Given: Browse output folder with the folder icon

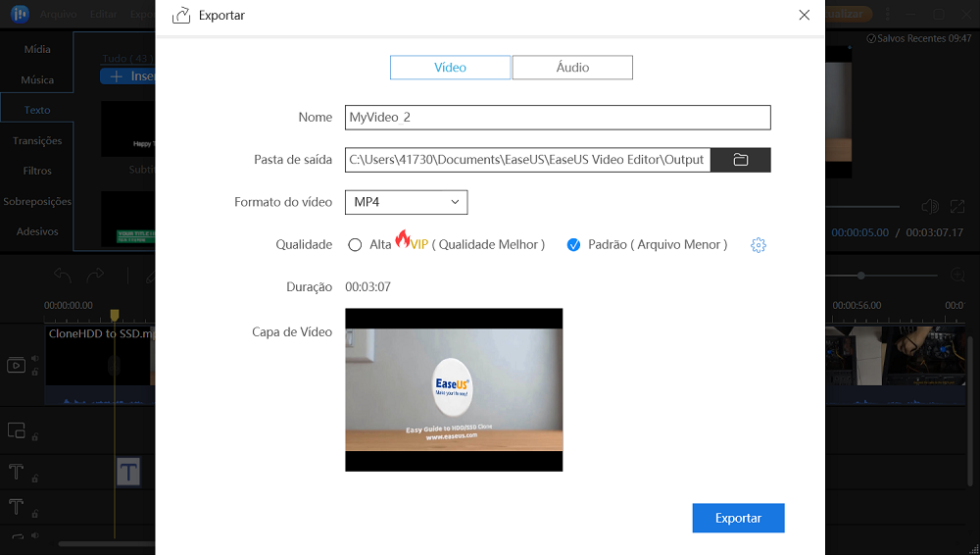Looking at the screenshot, I should [741, 160].
